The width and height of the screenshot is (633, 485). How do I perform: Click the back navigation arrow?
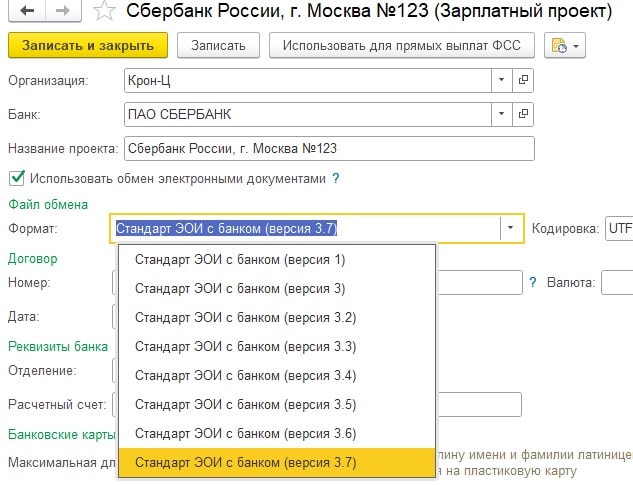coord(25,13)
